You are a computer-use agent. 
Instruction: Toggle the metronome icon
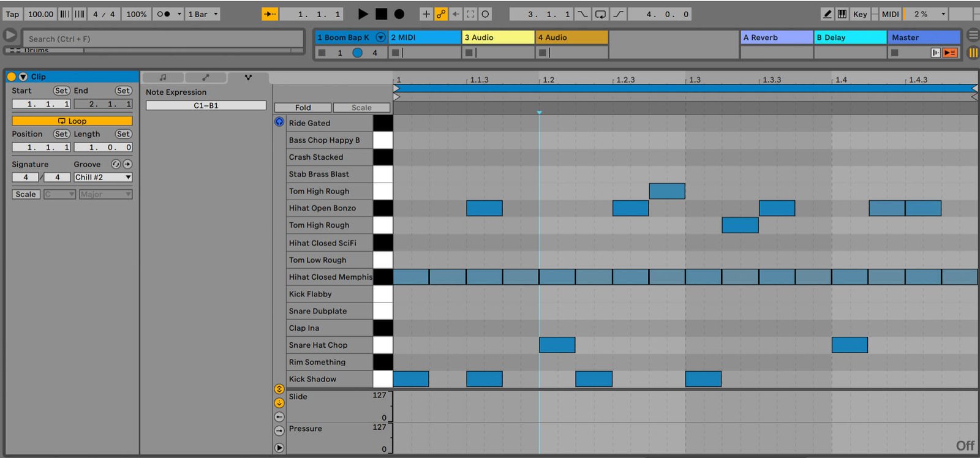tap(164, 13)
